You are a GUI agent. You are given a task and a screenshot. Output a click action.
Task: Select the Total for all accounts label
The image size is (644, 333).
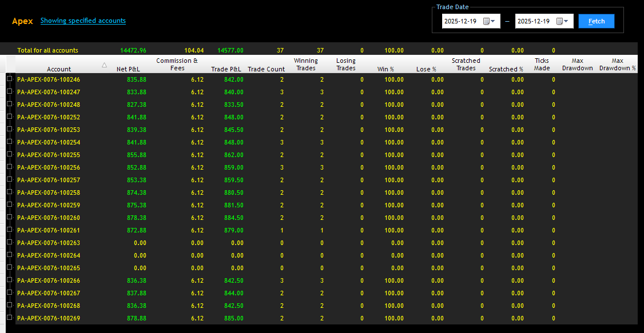click(x=47, y=50)
